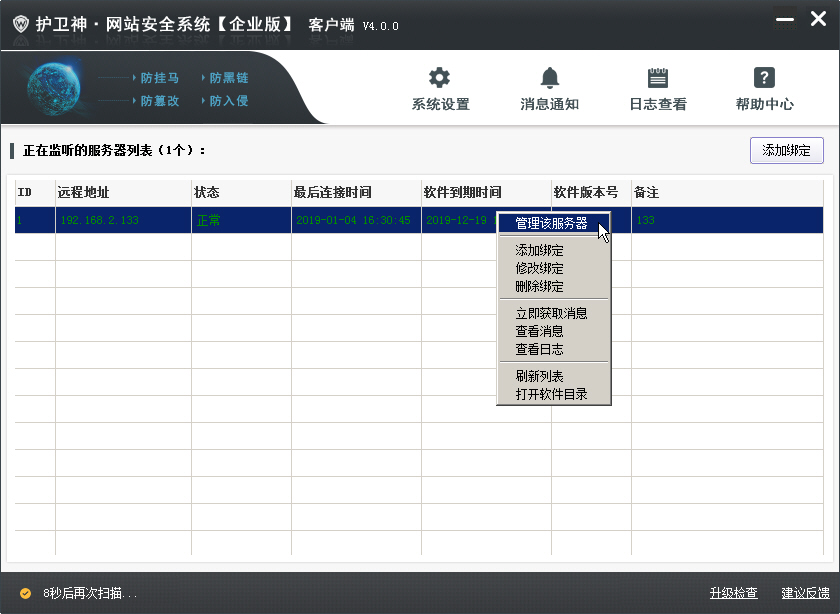Open Help Center question mark icon
The width and height of the screenshot is (840, 614).
764,79
